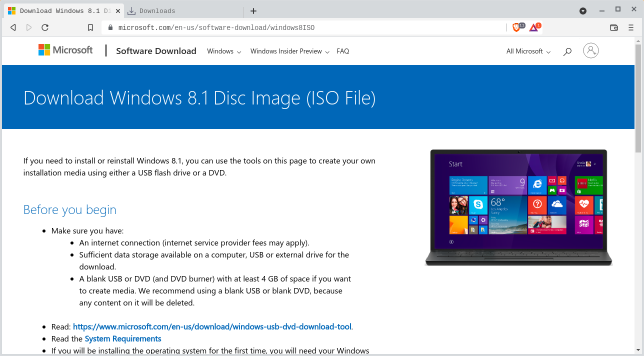Open the windows-usb-dvd-download-tool link

212,327
